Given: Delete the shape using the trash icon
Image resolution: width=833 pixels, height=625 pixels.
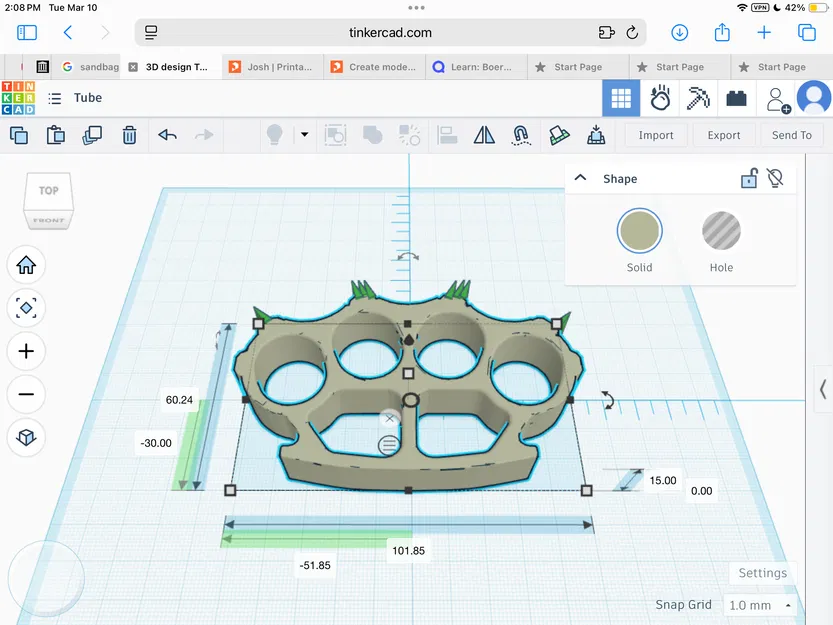Looking at the screenshot, I should click(x=129, y=135).
